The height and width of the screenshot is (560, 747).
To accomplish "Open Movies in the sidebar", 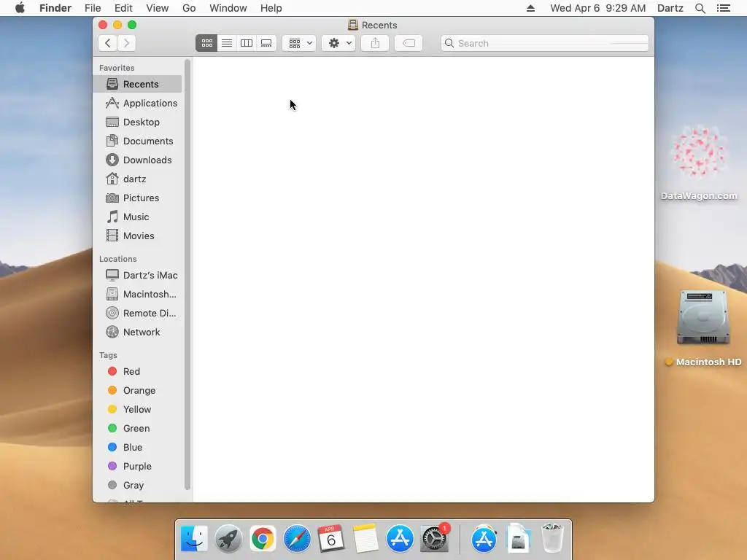I will click(x=137, y=236).
